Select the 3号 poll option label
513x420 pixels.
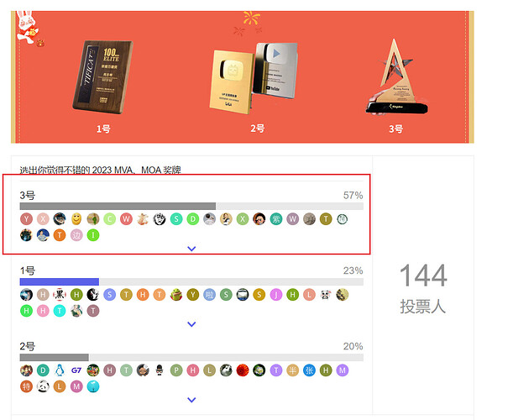(x=28, y=196)
